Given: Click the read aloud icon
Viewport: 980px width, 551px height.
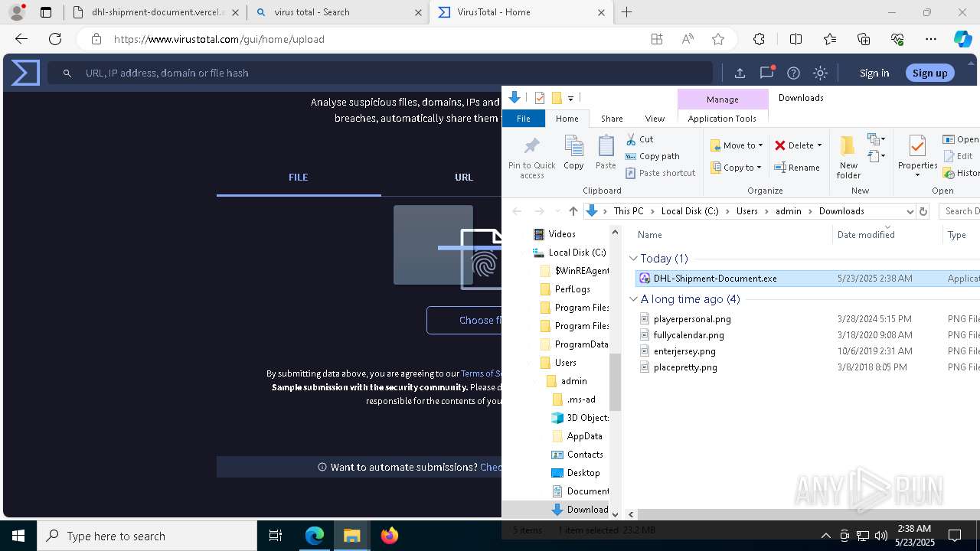Looking at the screenshot, I should pos(688,39).
